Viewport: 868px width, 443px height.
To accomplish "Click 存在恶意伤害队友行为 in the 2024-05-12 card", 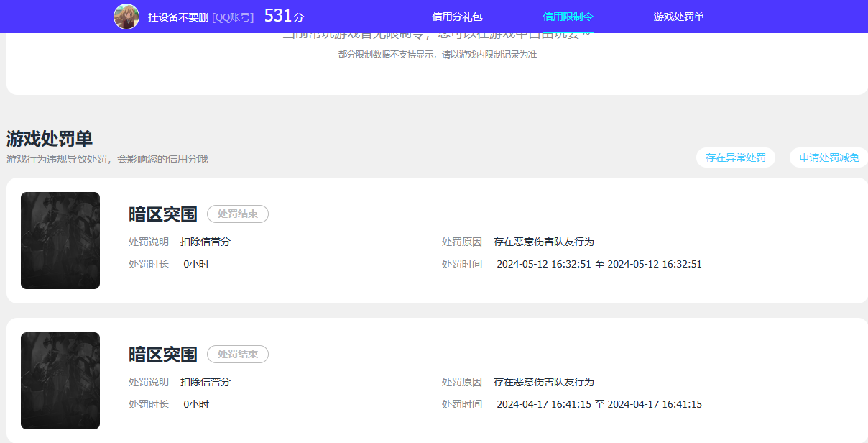I will point(544,242).
